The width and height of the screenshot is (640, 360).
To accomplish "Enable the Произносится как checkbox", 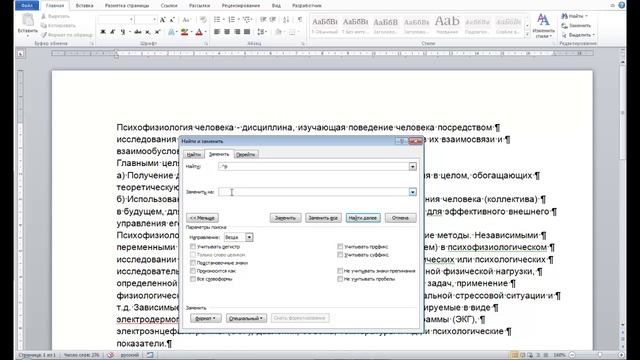I will (x=193, y=271).
